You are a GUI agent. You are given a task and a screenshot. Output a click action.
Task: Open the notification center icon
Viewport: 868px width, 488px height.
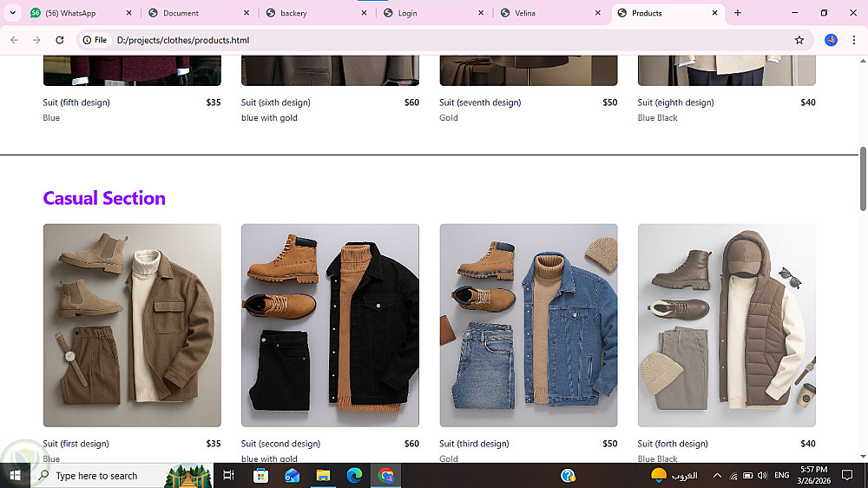click(847, 475)
